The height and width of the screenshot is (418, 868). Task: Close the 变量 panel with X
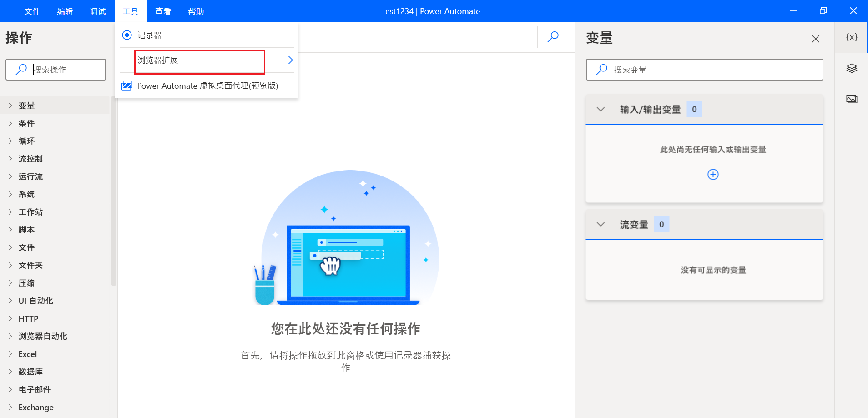[x=816, y=39]
